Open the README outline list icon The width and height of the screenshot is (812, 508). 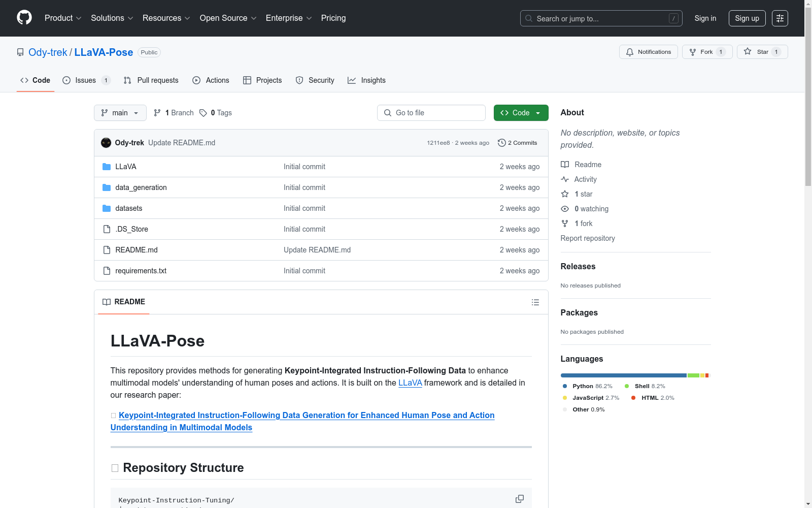coord(535,302)
